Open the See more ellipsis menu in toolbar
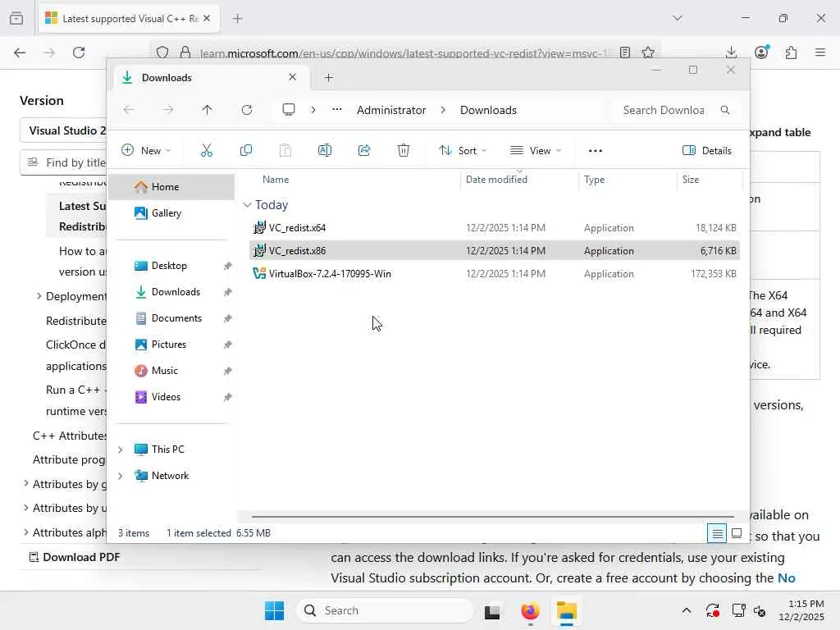Screen dimensions: 840x630 596,151
